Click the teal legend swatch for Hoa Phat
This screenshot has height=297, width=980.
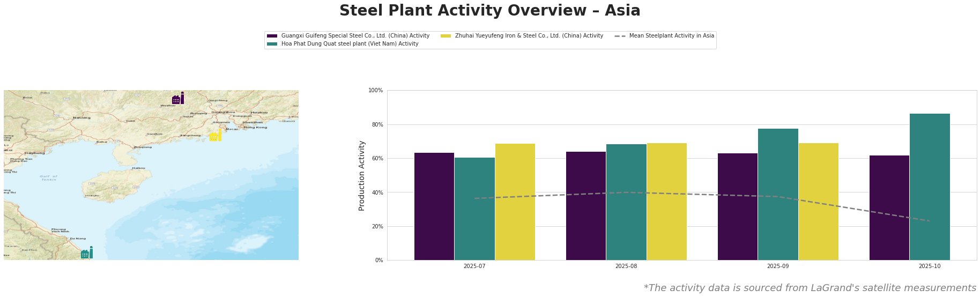point(272,44)
